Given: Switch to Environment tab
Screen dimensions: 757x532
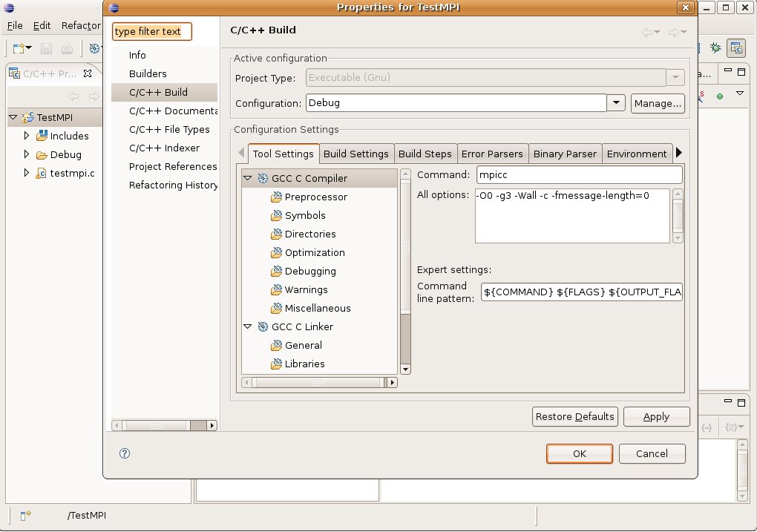Looking at the screenshot, I should click(x=637, y=154).
